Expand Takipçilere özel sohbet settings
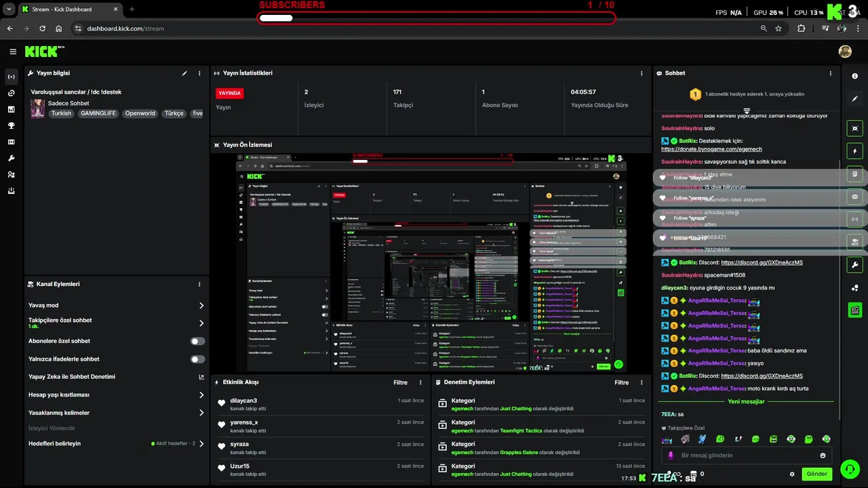The width and height of the screenshot is (868, 488). click(x=201, y=323)
